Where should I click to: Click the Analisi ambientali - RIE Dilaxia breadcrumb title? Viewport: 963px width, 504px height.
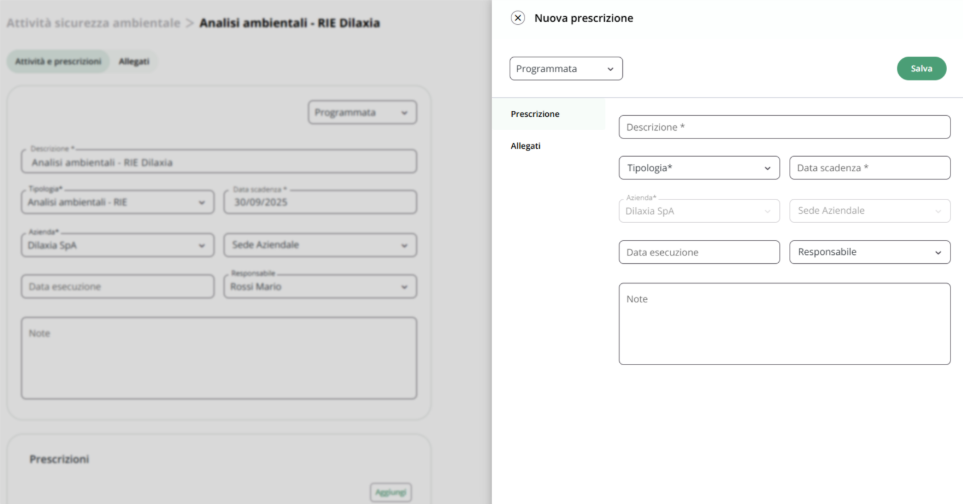point(289,23)
